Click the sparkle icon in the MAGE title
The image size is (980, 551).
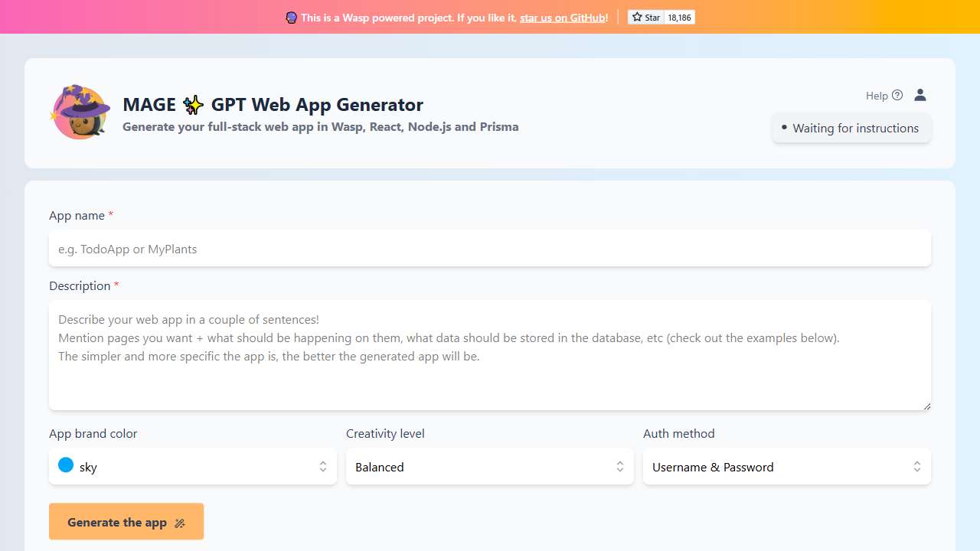click(x=193, y=105)
